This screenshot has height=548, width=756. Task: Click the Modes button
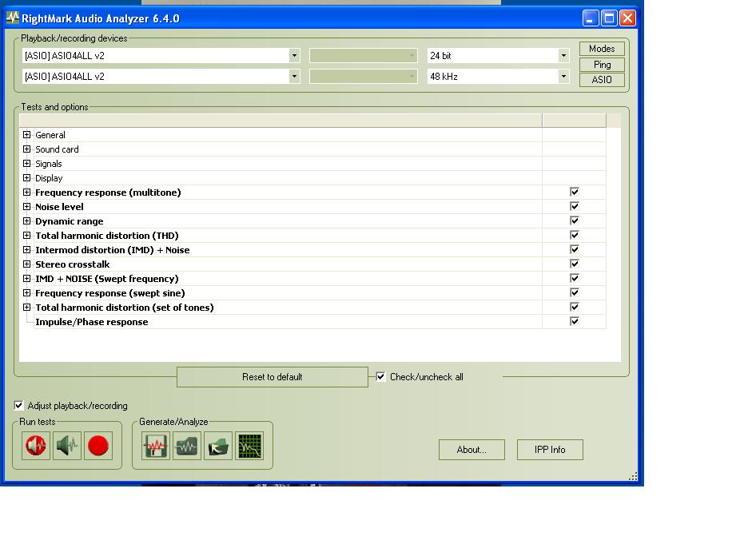pos(602,49)
